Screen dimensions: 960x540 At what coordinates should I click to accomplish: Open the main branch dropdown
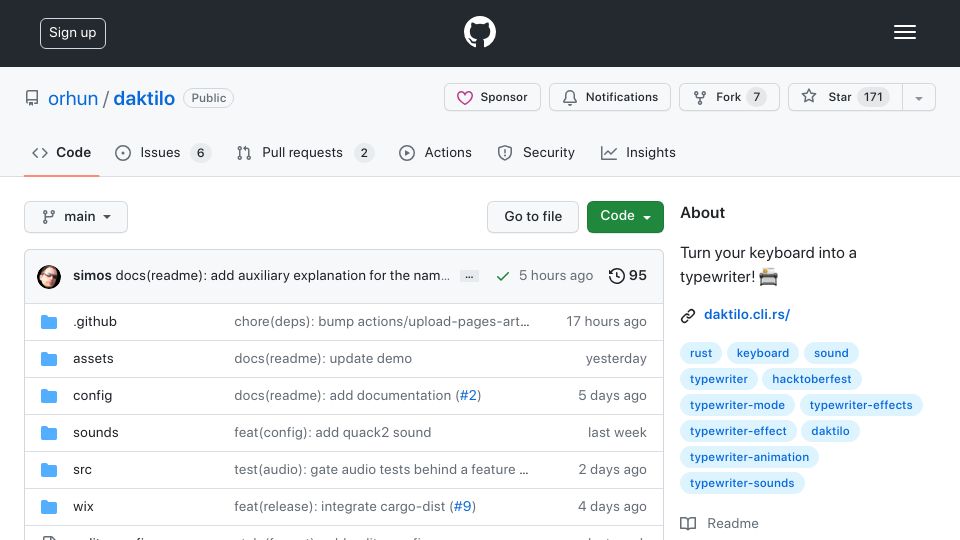click(76, 217)
